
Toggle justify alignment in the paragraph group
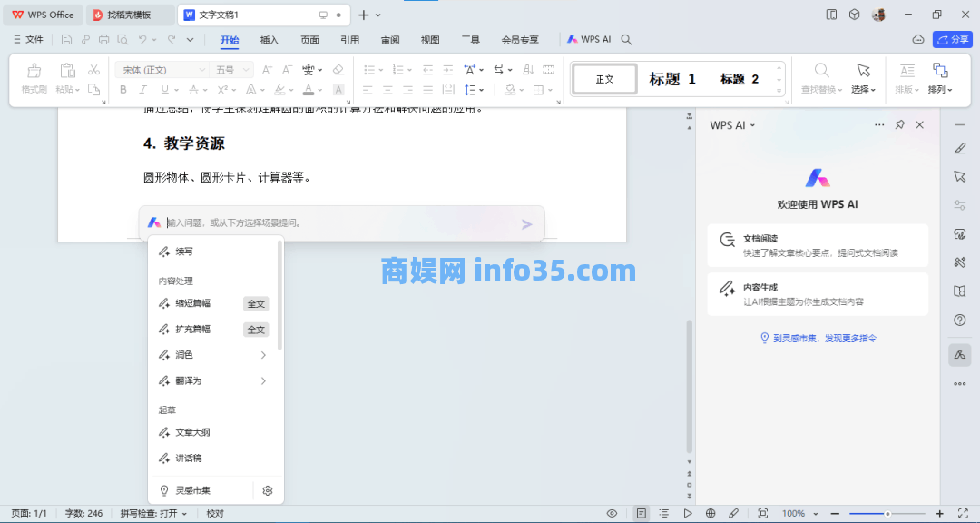click(427, 90)
